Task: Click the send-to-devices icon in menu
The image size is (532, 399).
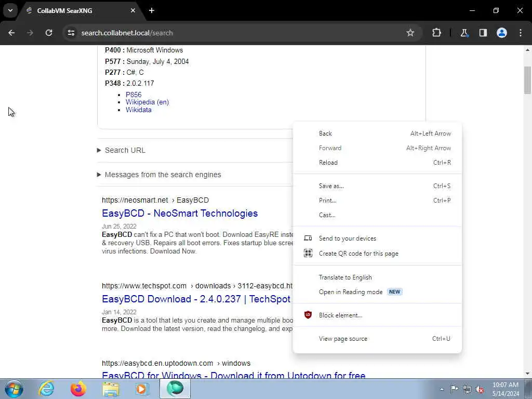Action: point(308,238)
